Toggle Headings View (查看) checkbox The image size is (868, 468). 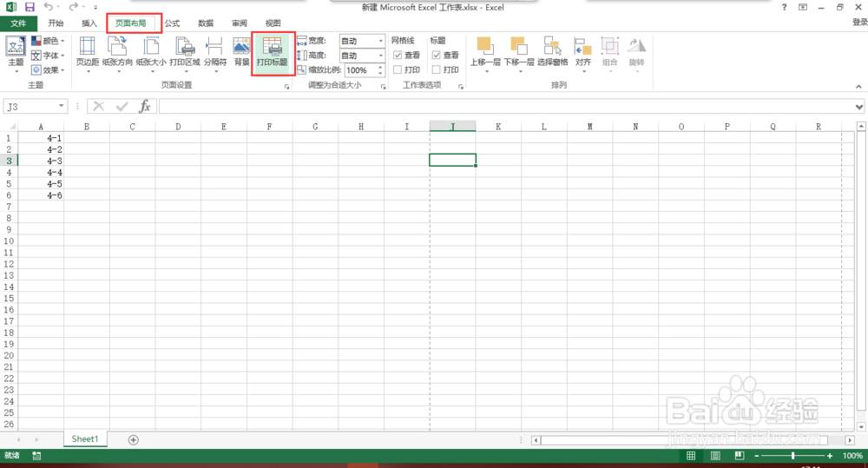coord(437,55)
